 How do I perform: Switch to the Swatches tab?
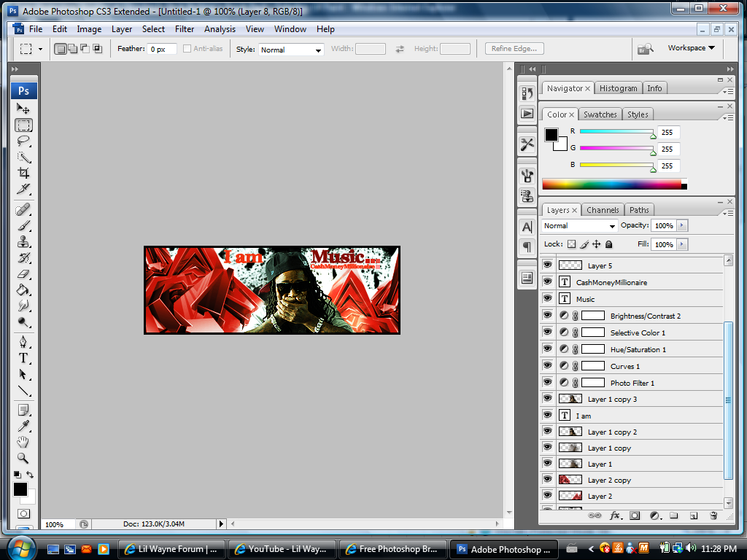coord(600,114)
